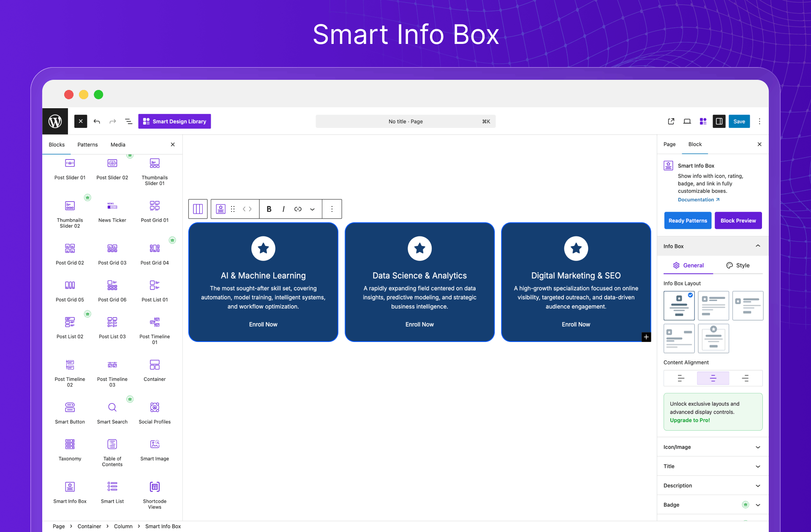Viewport: 811px width, 532px height.
Task: Open the document overview list icon
Action: pos(128,121)
